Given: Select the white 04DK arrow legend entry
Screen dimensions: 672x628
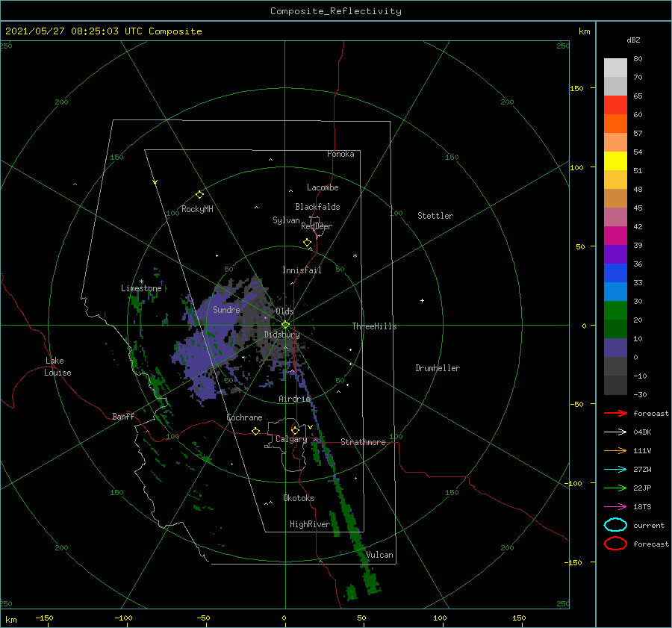Looking at the screenshot, I should tap(615, 432).
